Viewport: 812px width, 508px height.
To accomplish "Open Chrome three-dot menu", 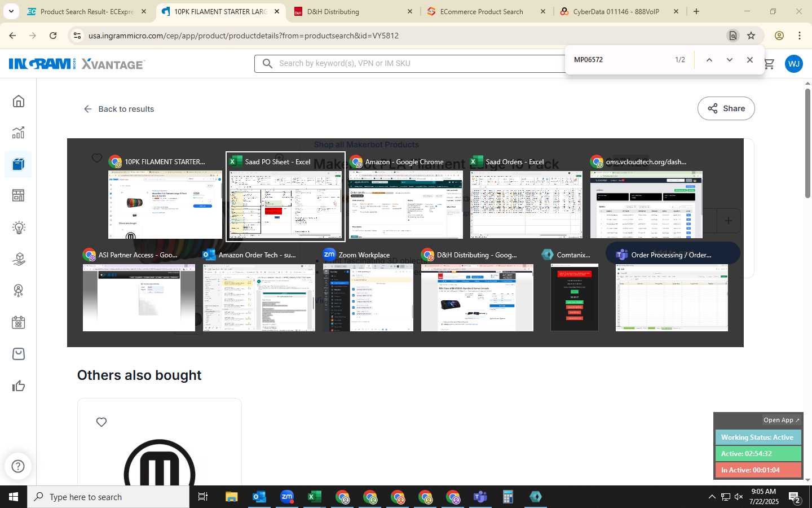I will (800, 36).
